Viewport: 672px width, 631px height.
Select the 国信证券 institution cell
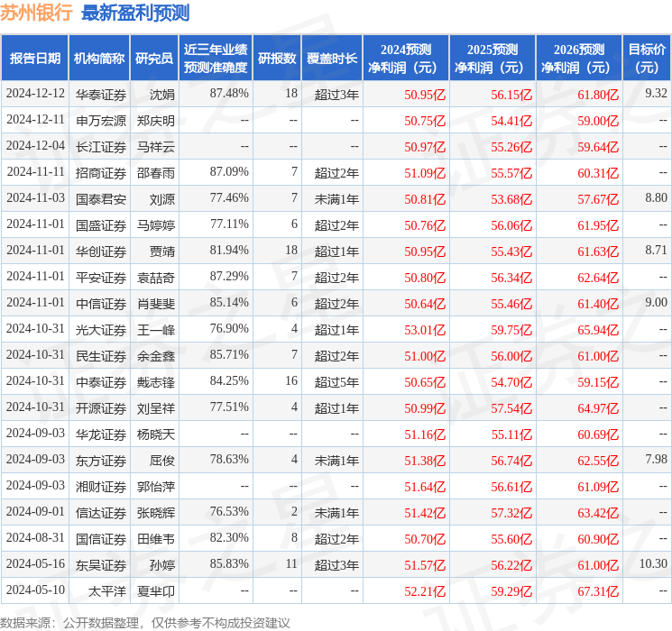point(101,539)
